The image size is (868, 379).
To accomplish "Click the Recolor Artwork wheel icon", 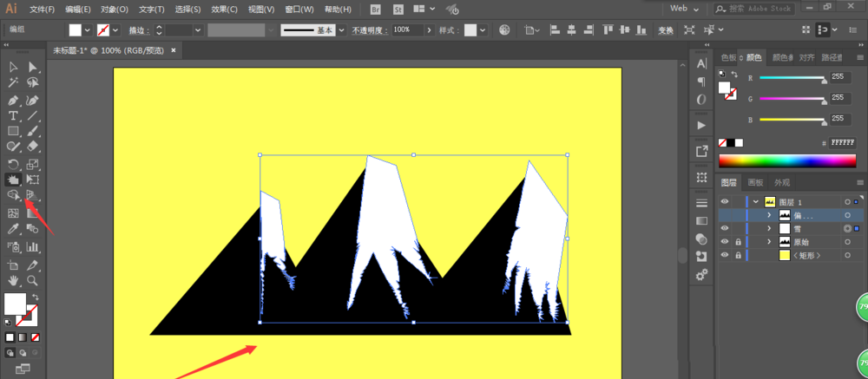I will 504,29.
